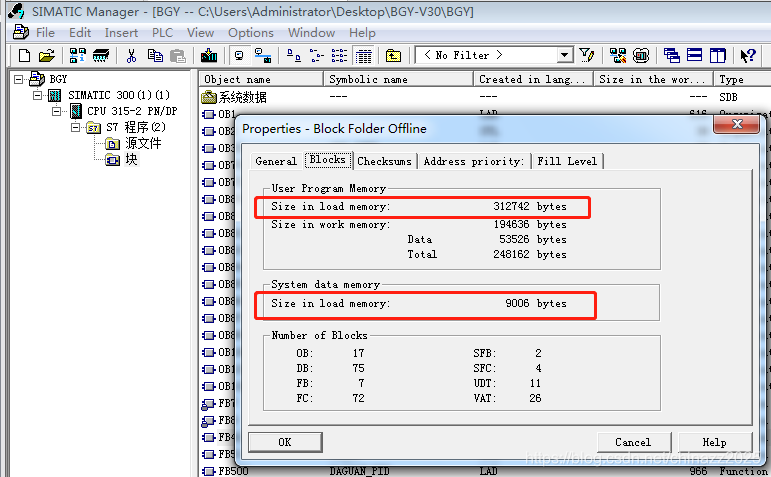Choose List view toolbar icon
Viewport: 771px width, 477px height.
click(x=339, y=56)
